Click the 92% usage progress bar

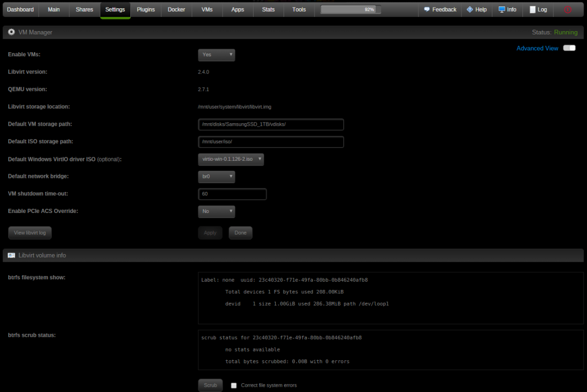(351, 10)
